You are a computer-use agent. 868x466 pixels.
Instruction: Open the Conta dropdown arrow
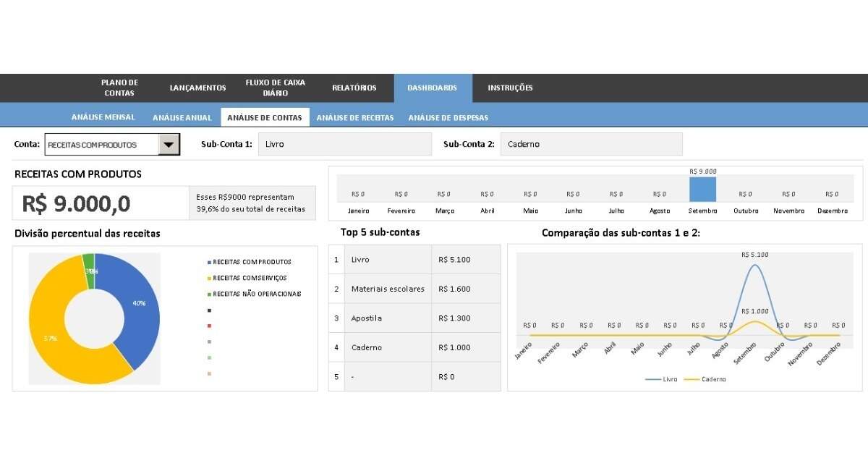[x=169, y=145]
